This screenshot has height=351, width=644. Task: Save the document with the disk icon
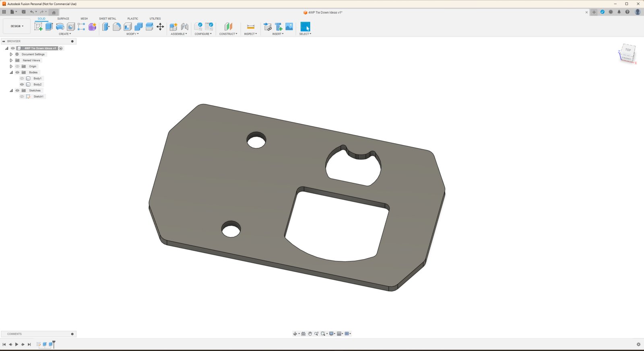(x=24, y=12)
